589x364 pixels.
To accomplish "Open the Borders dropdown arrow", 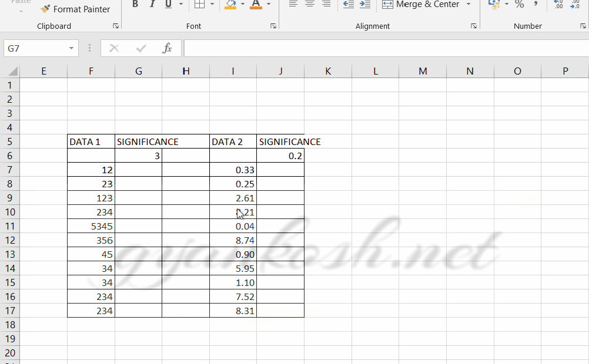I will click(x=212, y=5).
